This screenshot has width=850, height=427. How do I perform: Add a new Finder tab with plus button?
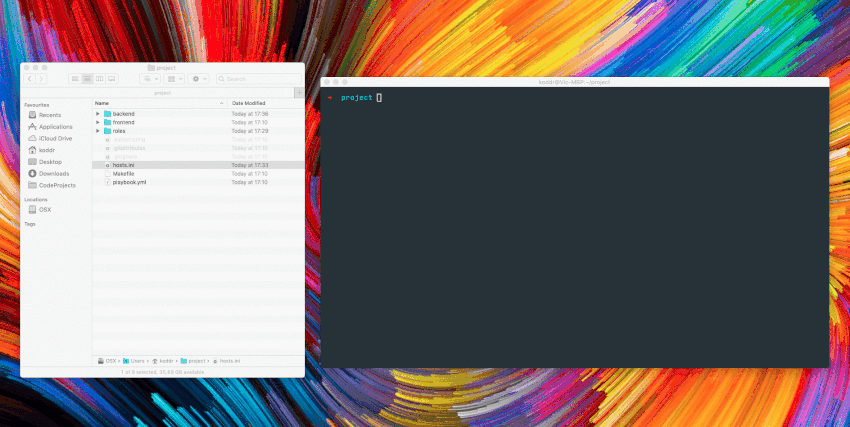[299, 93]
